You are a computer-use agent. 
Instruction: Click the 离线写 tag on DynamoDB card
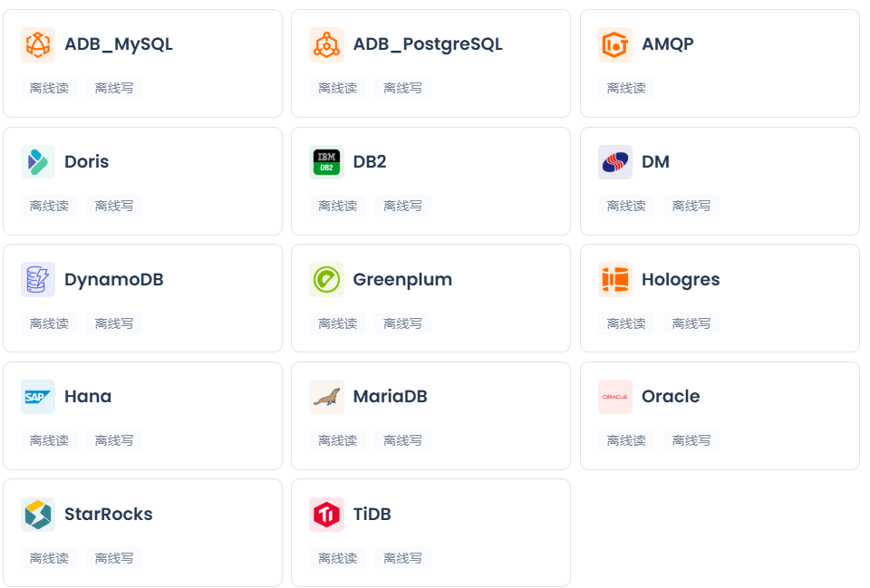(x=114, y=323)
